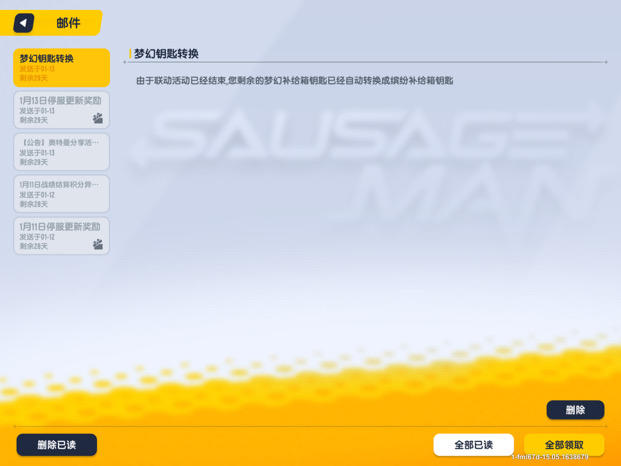Select the 梦幻钥匙转换 content heading
Viewport: 621px width, 466px height.
pyautogui.click(x=166, y=53)
